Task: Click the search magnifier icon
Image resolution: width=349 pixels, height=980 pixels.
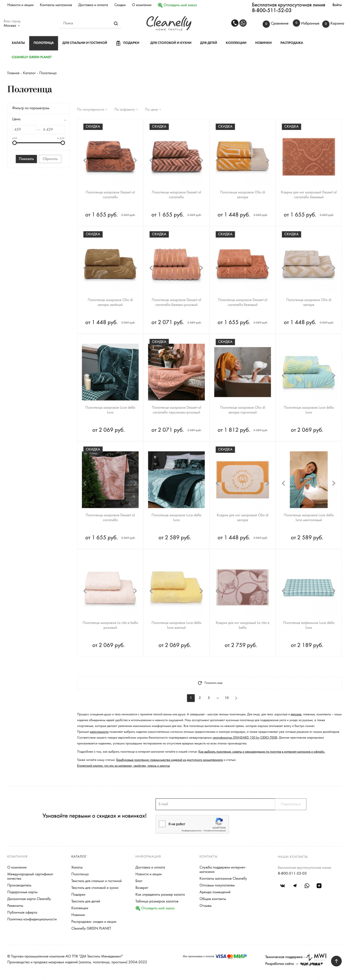Action: pyautogui.click(x=116, y=24)
